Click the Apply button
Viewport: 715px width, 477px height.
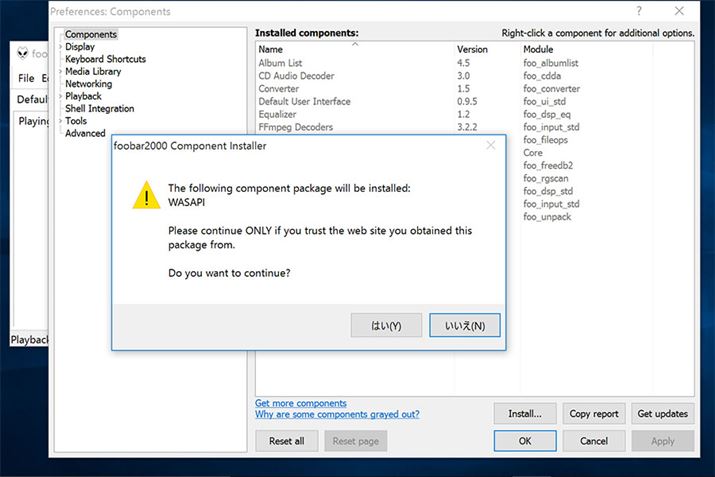point(663,441)
